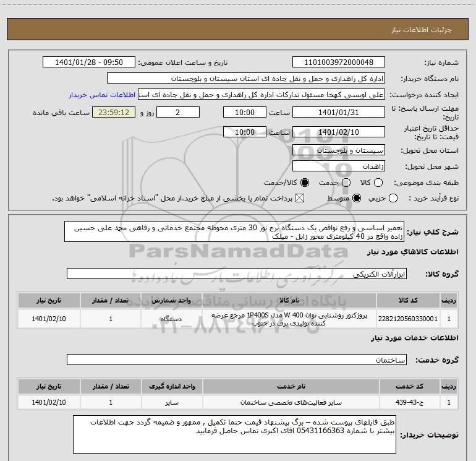This screenshot has width=476, height=461.
Task: Click the delivery city field زاهدان
Action: (x=339, y=166)
